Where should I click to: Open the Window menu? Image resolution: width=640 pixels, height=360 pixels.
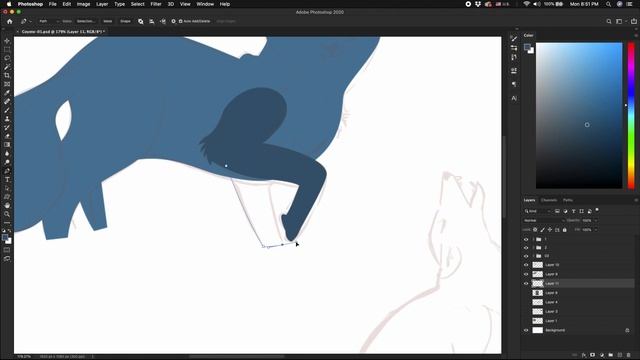[205, 4]
